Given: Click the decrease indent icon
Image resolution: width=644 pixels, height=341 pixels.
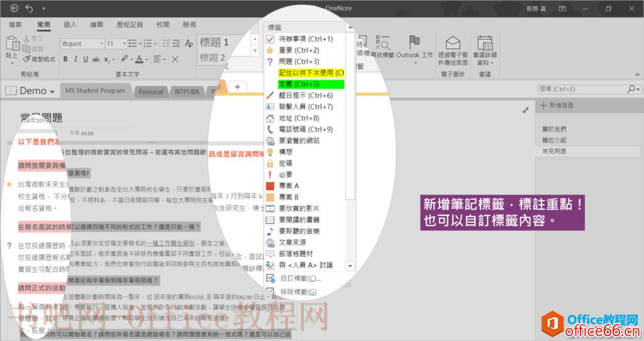Looking at the screenshot, I should click(166, 43).
